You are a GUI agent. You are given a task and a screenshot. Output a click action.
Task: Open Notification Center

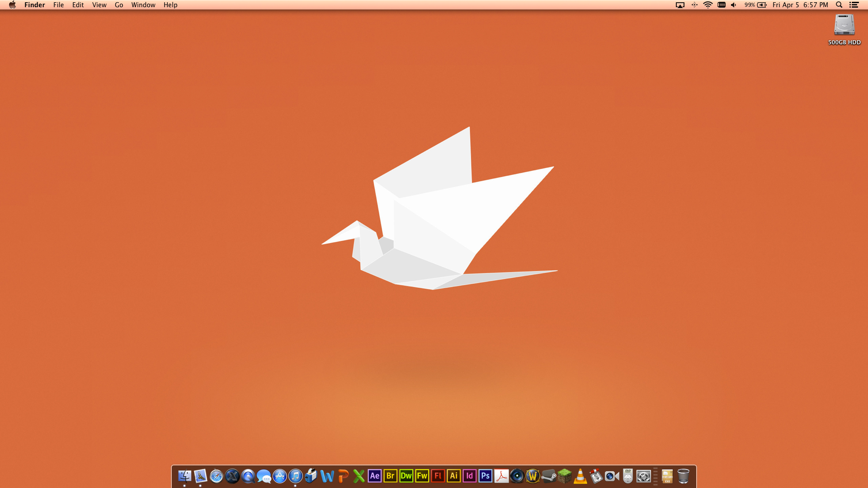(x=854, y=5)
